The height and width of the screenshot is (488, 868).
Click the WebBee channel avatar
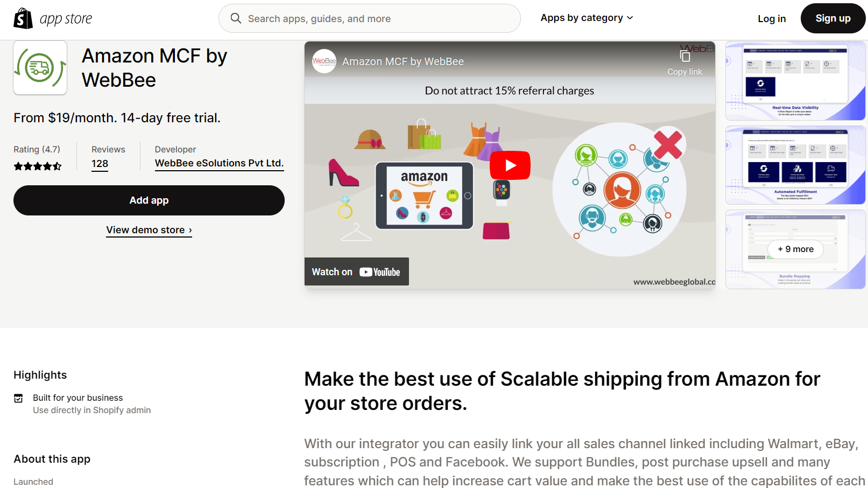tap(324, 61)
